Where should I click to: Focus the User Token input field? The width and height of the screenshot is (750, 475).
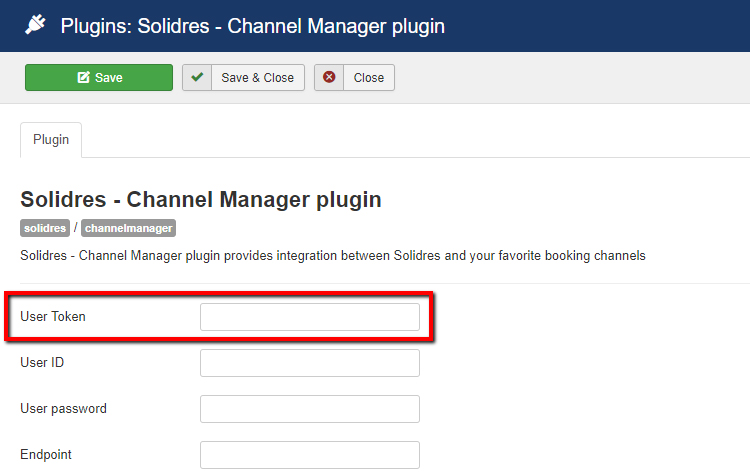tap(310, 317)
